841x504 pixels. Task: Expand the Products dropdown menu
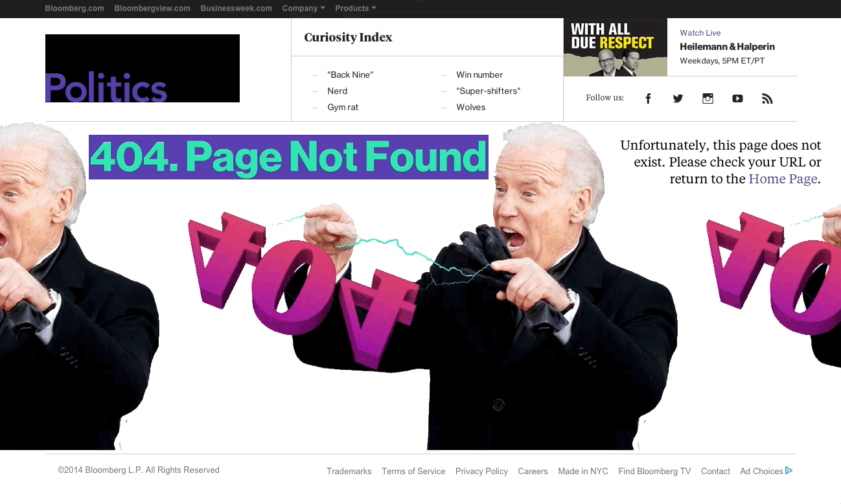(x=355, y=8)
